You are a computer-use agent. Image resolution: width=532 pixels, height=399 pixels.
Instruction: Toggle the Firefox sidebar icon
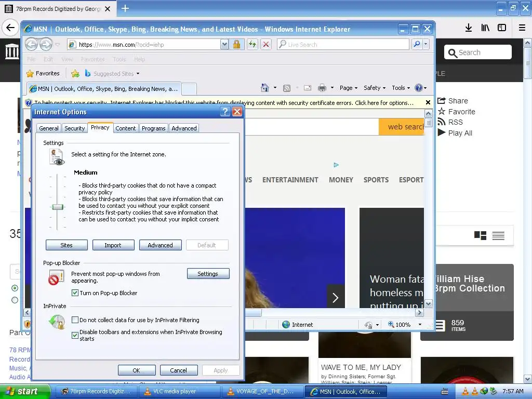tap(502, 28)
